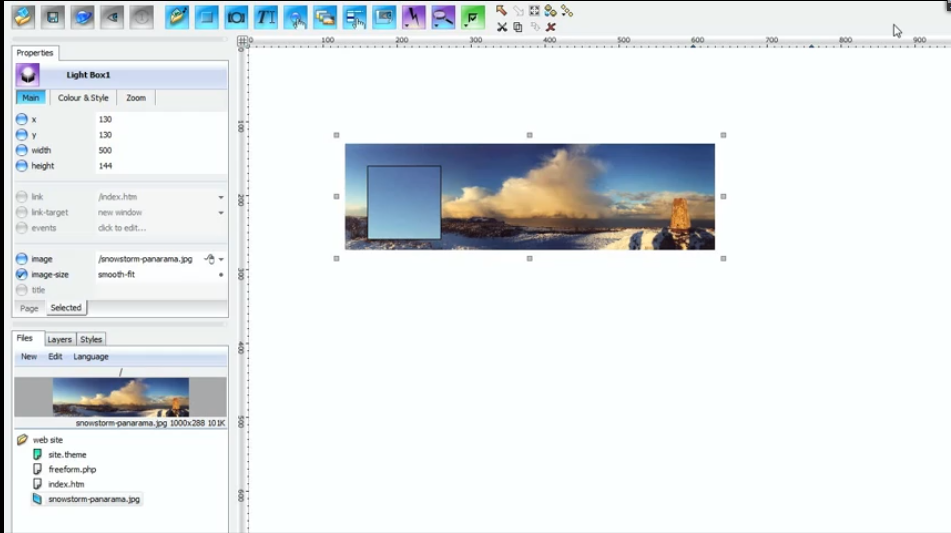Open the Layers tab
The image size is (951, 533).
(x=59, y=340)
